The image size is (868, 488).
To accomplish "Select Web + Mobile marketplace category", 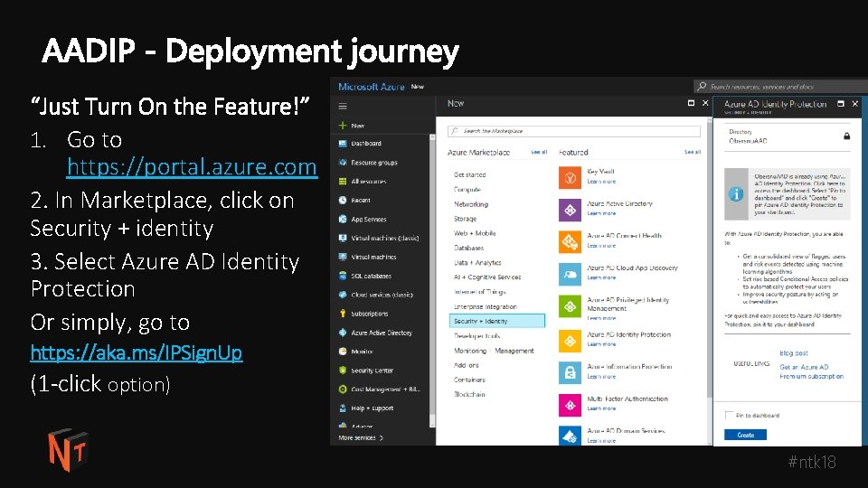I will pos(475,233).
